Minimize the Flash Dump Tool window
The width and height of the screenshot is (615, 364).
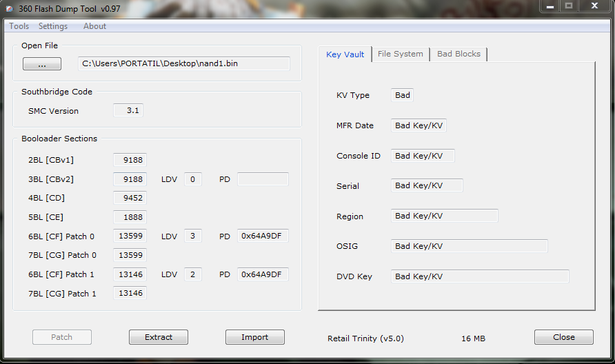click(550, 6)
